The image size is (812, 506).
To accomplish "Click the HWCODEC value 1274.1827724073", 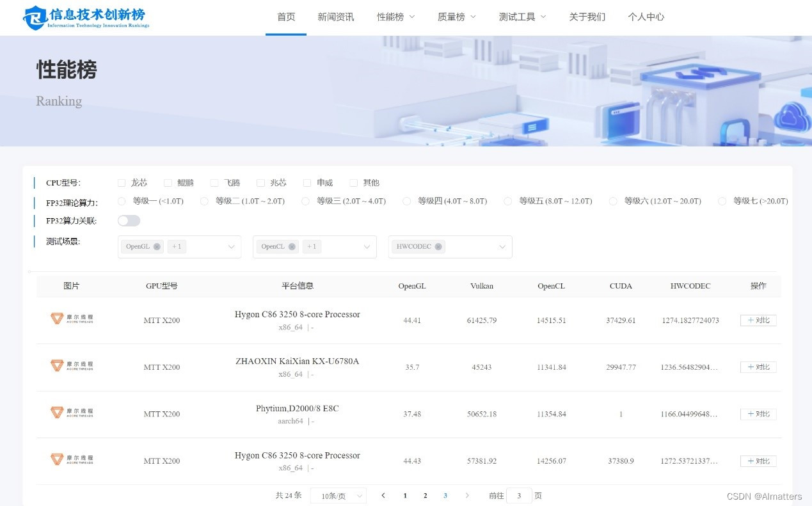I will (x=690, y=320).
